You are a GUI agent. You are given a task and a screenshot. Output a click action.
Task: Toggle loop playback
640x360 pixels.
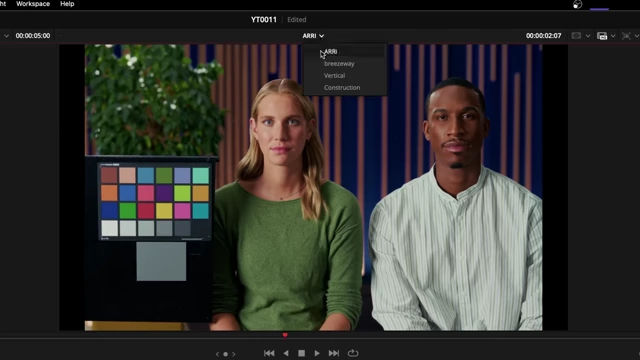point(353,353)
